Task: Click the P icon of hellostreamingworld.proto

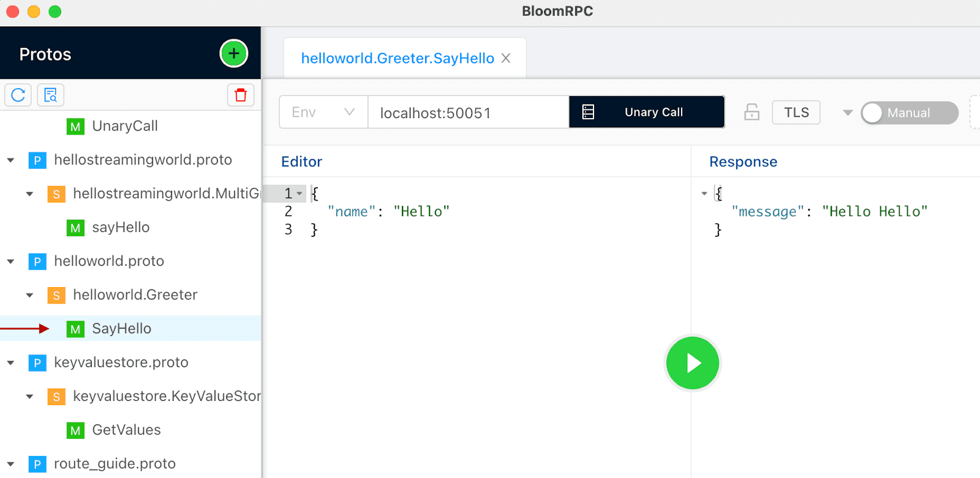Action: pyautogui.click(x=37, y=160)
